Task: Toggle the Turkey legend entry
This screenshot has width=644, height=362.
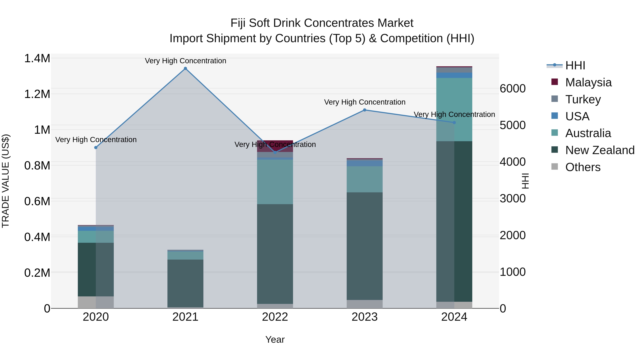Action: tap(576, 99)
